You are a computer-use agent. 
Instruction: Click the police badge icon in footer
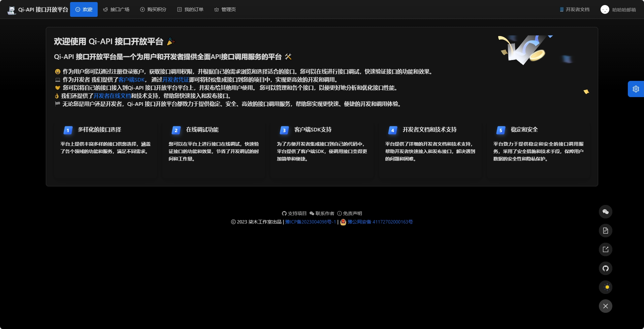[x=343, y=222]
